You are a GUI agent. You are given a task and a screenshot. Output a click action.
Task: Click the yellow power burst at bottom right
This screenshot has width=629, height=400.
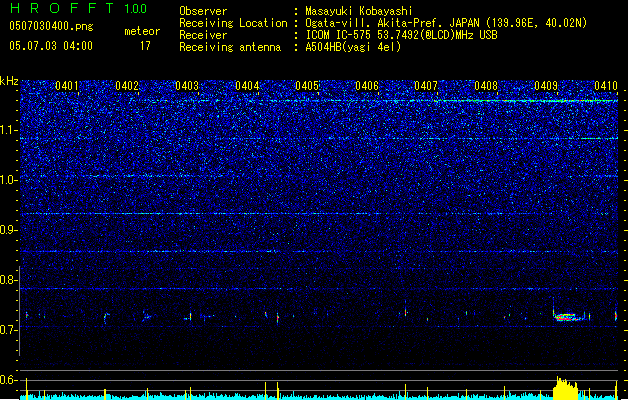[566, 388]
